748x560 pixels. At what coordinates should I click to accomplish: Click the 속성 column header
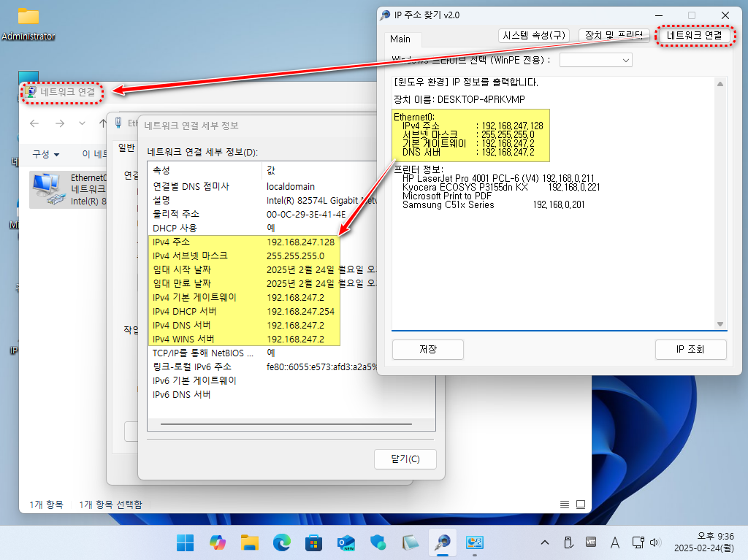(x=205, y=170)
